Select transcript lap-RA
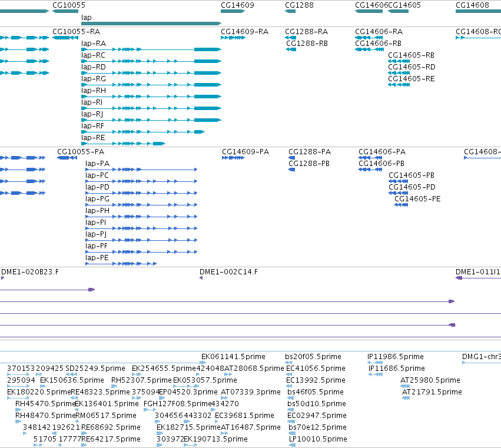 click(x=151, y=49)
